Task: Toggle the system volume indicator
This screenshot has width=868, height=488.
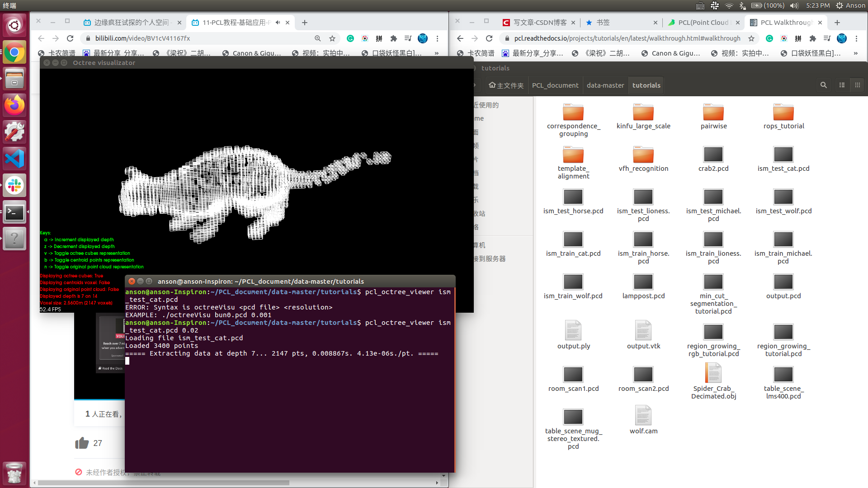Action: [x=794, y=5]
